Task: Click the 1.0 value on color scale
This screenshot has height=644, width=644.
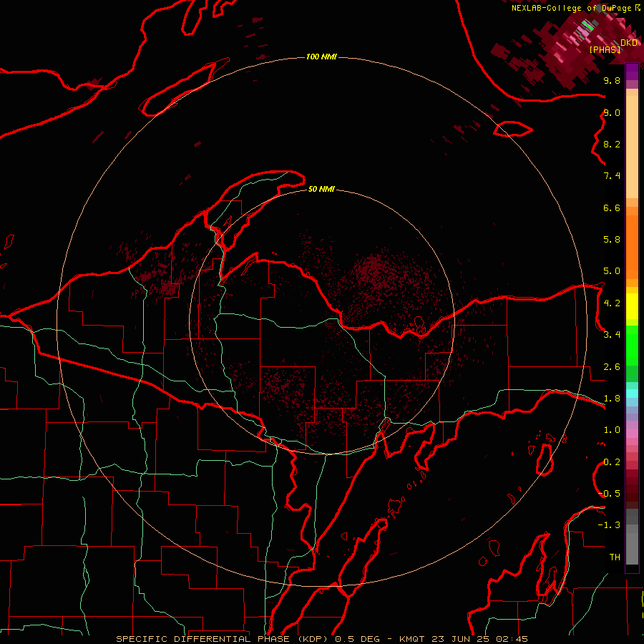Action: click(x=612, y=430)
